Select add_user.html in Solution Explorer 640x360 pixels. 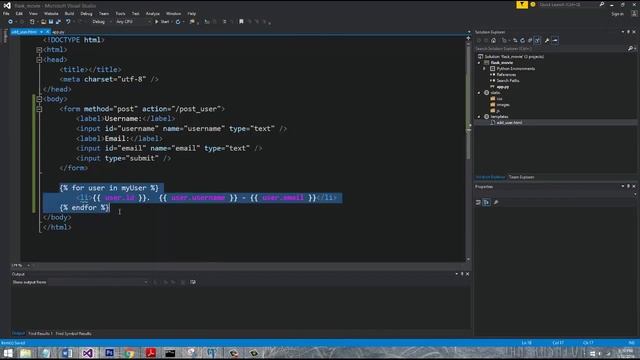[509, 122]
